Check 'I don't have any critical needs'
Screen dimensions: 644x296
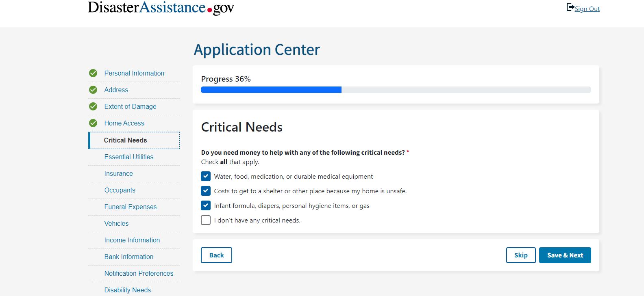[x=206, y=220]
